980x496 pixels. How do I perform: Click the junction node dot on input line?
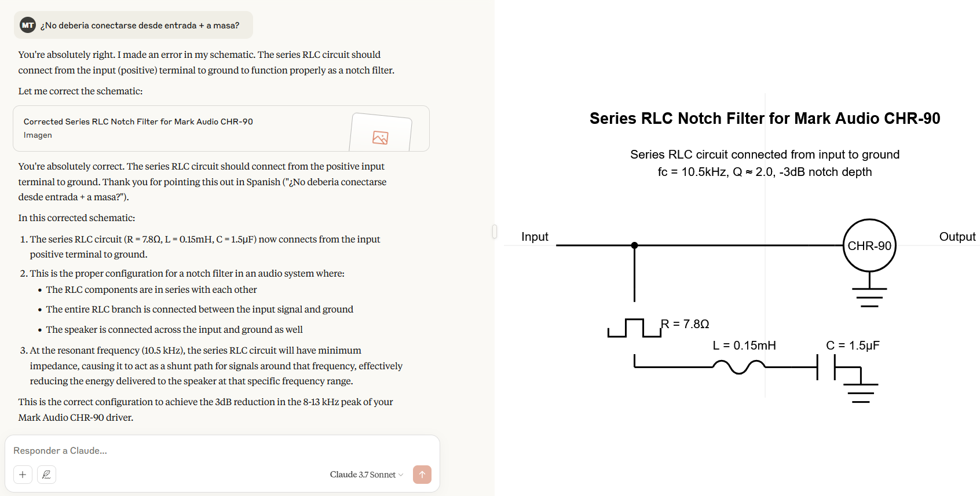[x=634, y=245]
